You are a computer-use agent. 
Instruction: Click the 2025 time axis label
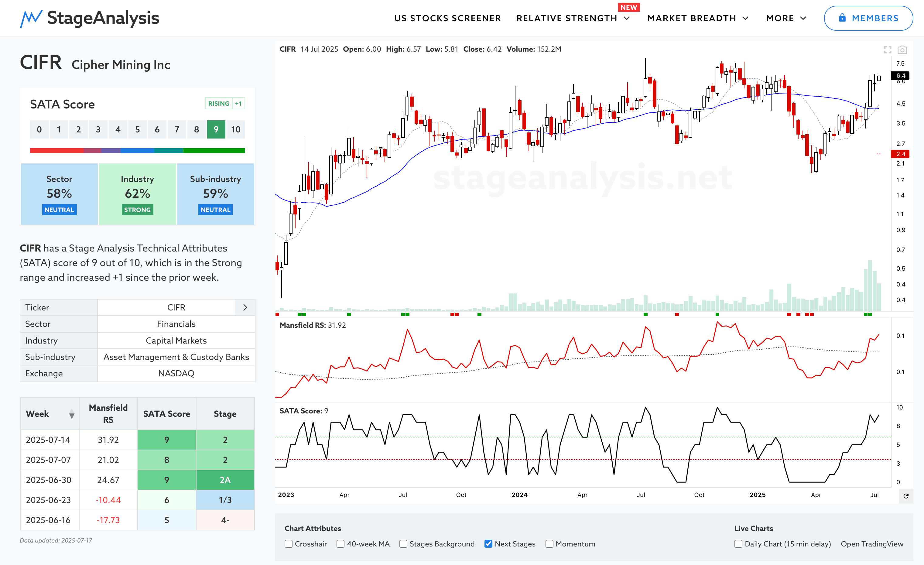point(758,495)
